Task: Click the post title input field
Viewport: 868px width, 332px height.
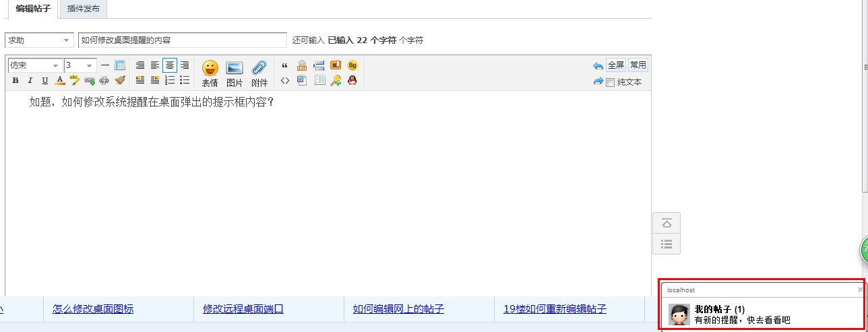Action: coord(183,40)
